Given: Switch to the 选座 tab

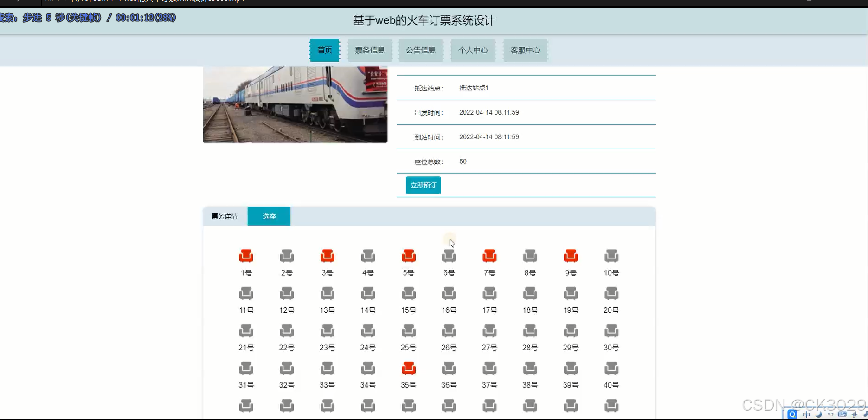Looking at the screenshot, I should tap(269, 216).
